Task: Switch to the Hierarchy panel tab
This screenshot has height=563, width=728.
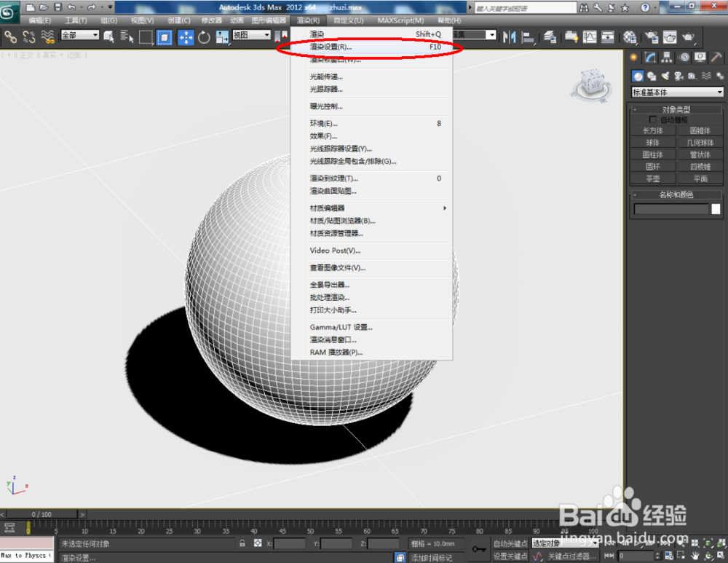Action: [x=667, y=57]
